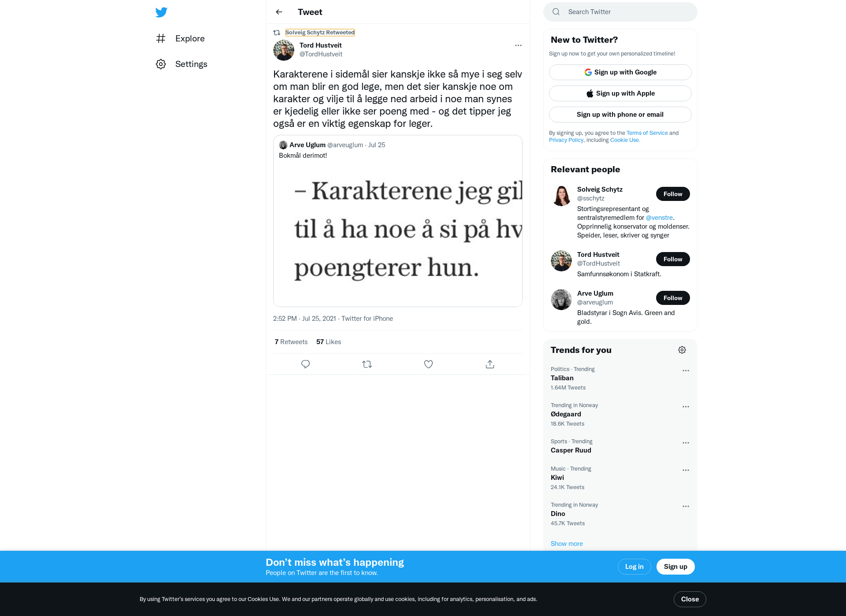Follow Solveig Schytz
Image resolution: width=846 pixels, height=616 pixels.
click(x=673, y=194)
